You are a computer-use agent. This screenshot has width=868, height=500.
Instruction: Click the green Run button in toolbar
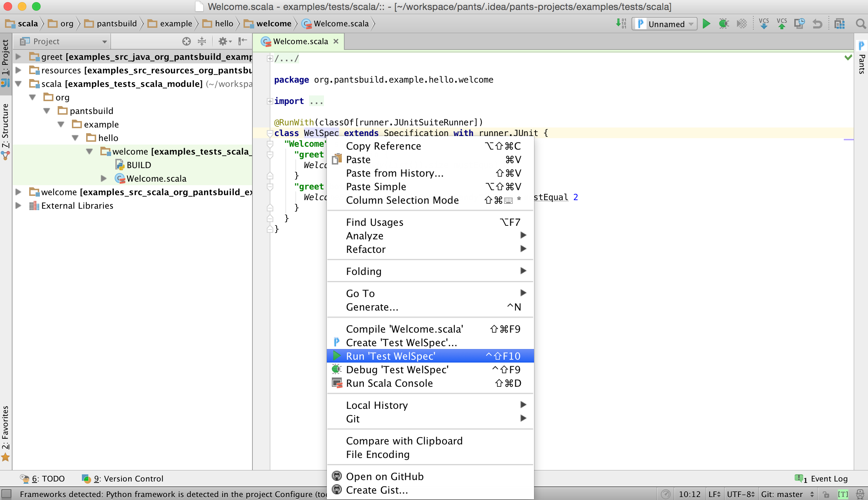[706, 24]
